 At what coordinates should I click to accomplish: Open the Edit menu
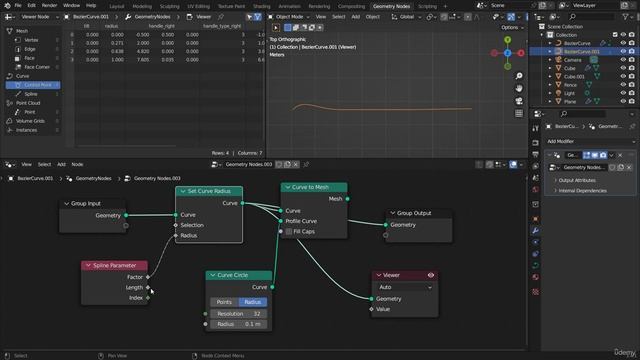pos(31,6)
